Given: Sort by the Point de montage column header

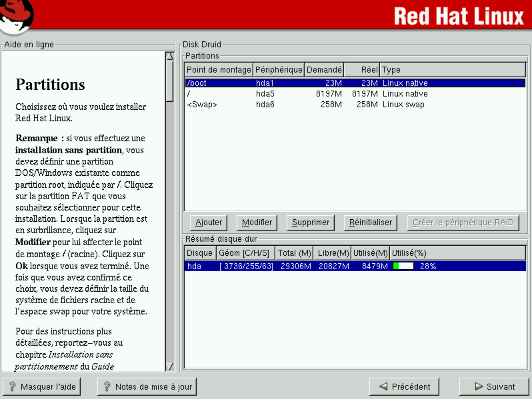Looking at the screenshot, I should [219, 70].
